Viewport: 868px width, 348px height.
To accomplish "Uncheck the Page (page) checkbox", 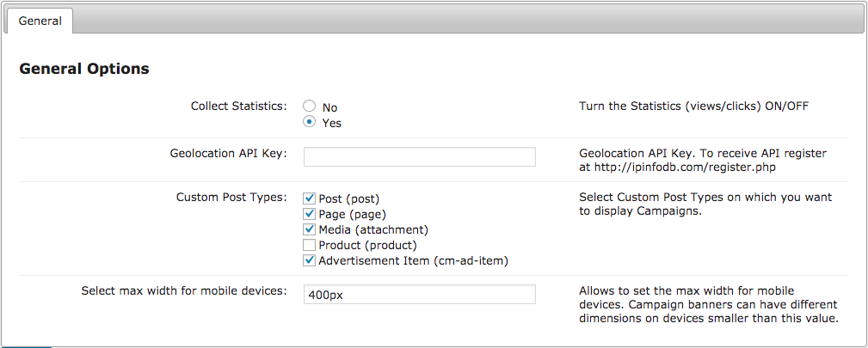I will pos(310,214).
